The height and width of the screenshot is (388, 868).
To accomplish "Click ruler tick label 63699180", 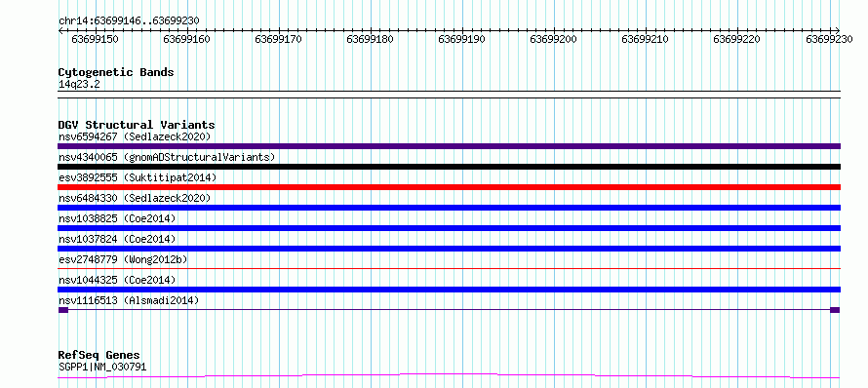I will 371,39.
